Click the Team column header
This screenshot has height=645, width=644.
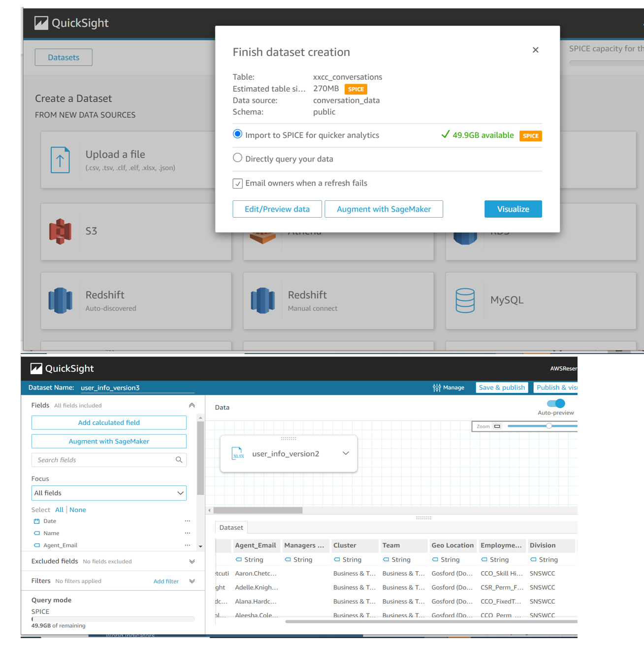pyautogui.click(x=403, y=546)
